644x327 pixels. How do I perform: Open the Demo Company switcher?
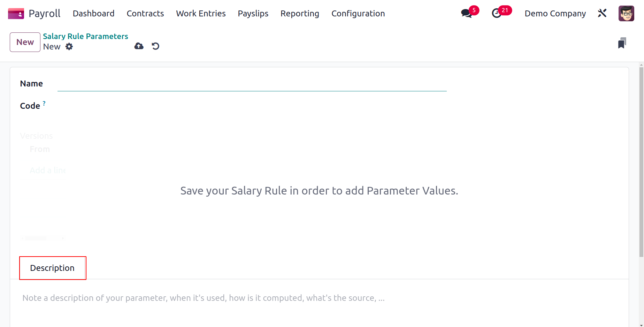click(555, 14)
